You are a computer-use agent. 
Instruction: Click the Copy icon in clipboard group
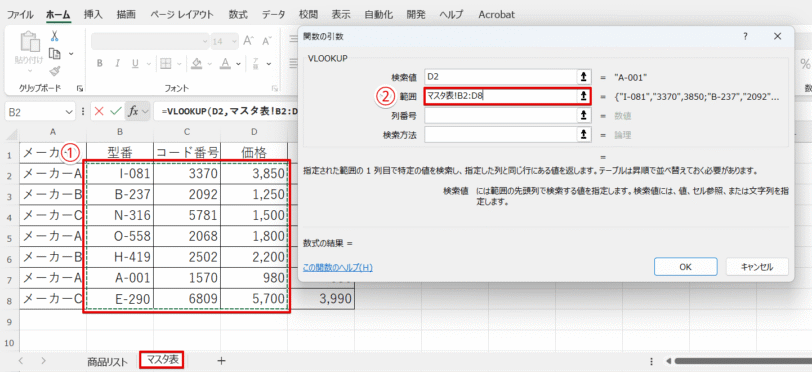click(x=54, y=53)
